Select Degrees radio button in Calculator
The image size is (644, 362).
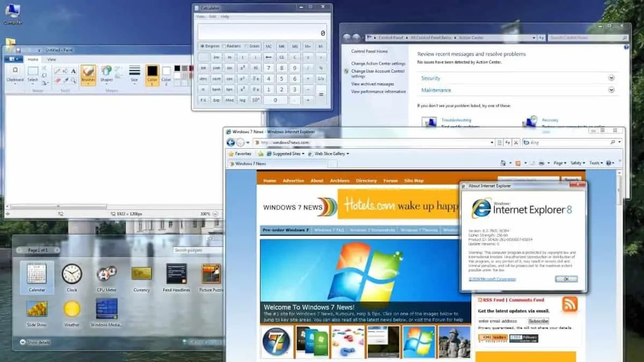pos(210,46)
